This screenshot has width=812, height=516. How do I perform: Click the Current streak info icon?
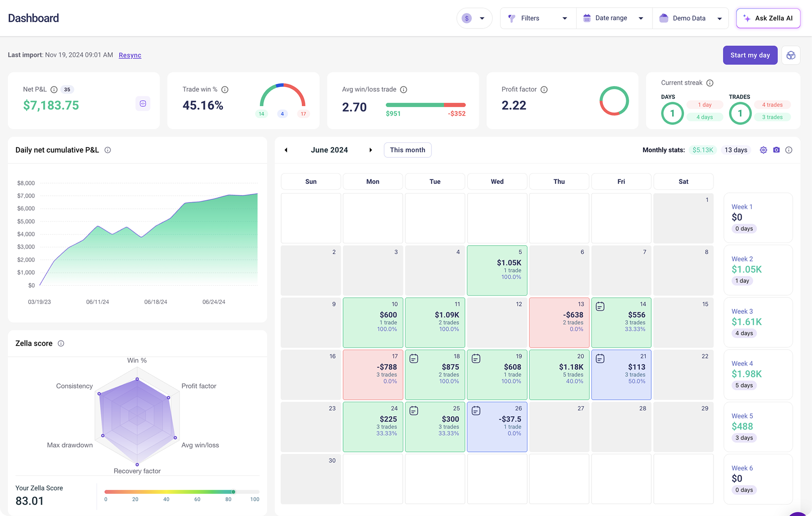coord(709,83)
